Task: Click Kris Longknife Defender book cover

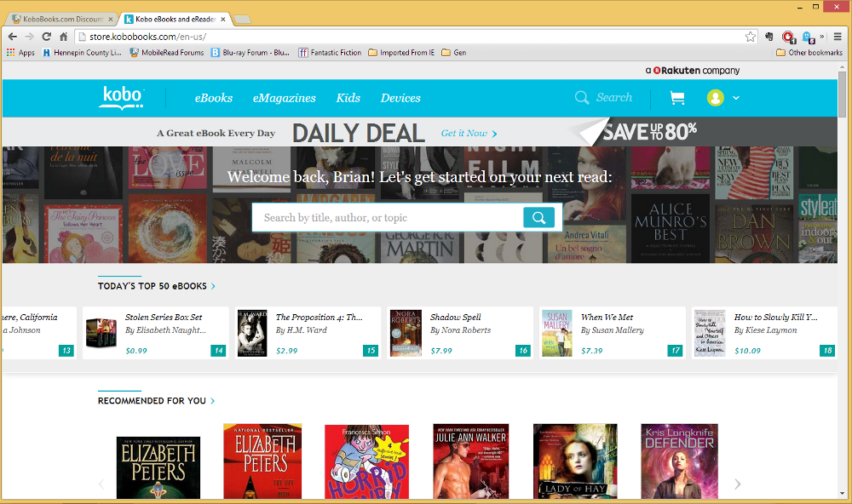Action: pos(679,461)
